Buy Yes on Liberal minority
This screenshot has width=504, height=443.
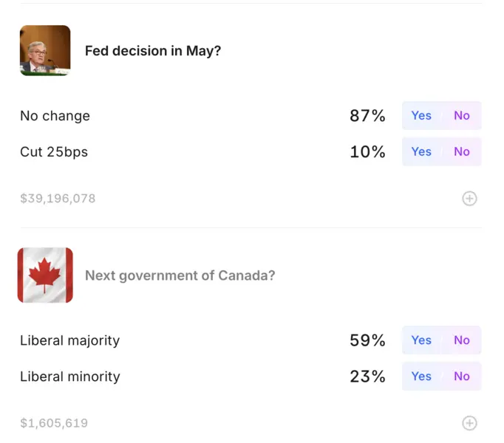tap(422, 377)
